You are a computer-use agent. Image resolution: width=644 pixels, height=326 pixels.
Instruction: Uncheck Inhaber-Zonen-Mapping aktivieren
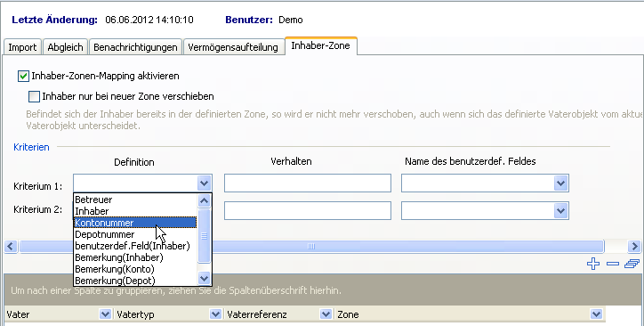[x=23, y=76]
